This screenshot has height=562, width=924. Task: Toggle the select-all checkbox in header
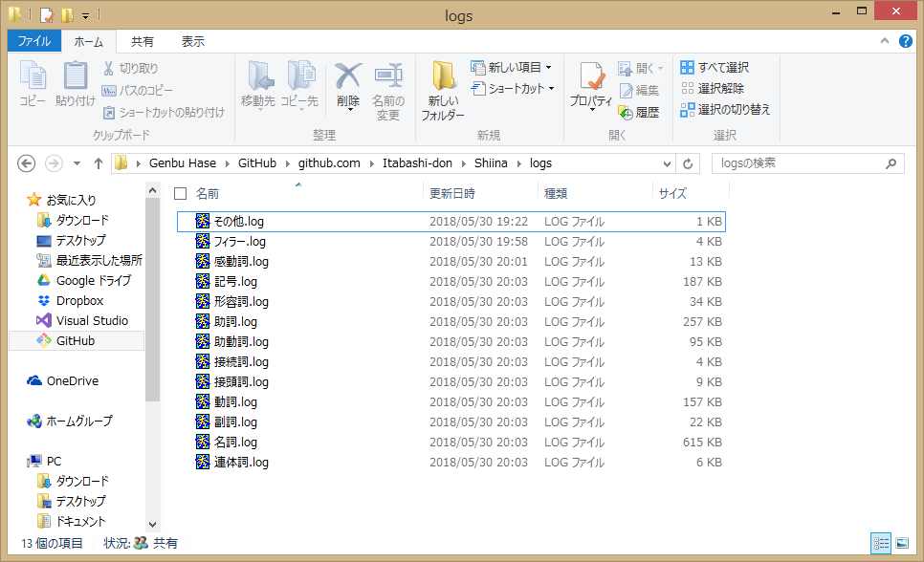point(180,193)
